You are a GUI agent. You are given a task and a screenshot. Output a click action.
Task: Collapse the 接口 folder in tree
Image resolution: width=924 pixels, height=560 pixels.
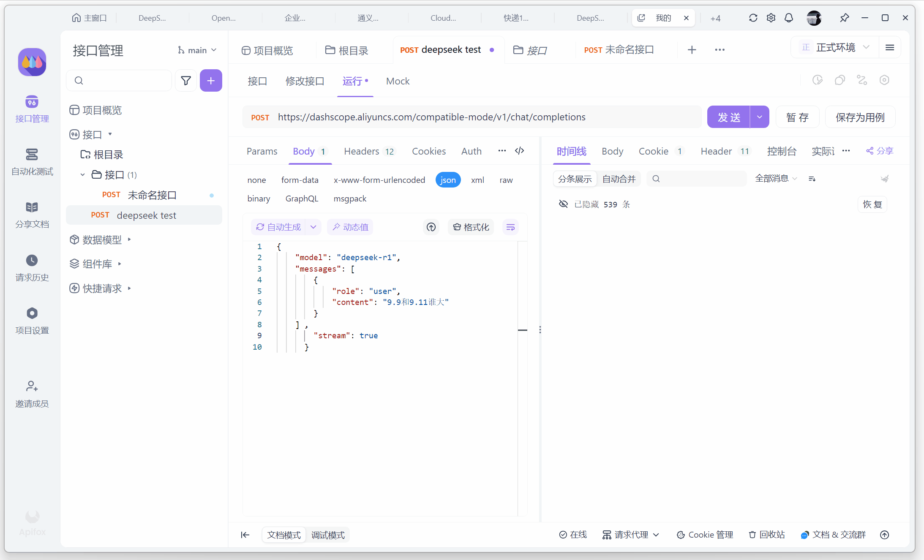pyautogui.click(x=83, y=175)
